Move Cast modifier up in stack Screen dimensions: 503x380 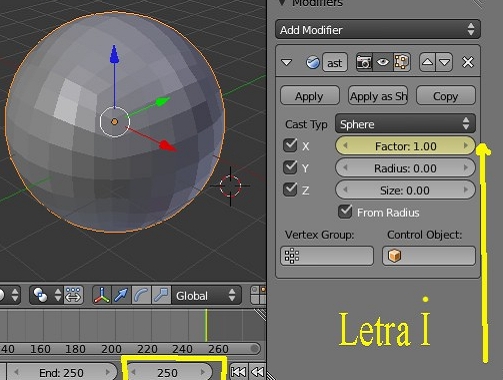click(427, 62)
